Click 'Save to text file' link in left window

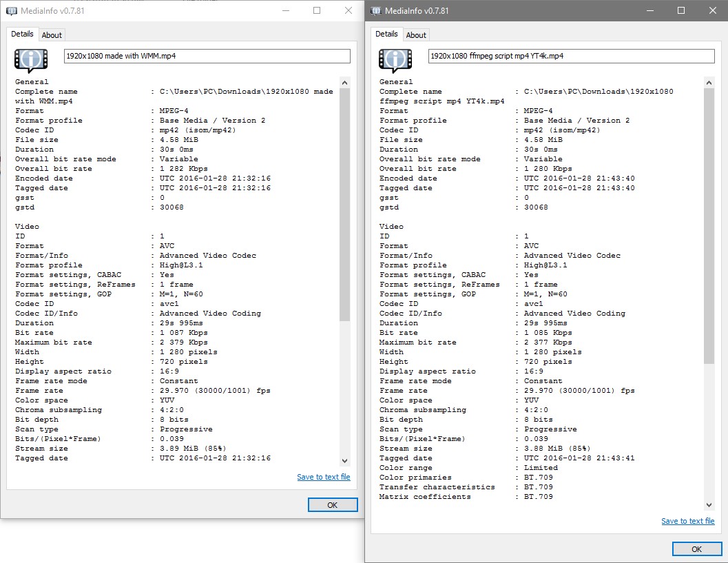[x=324, y=477]
